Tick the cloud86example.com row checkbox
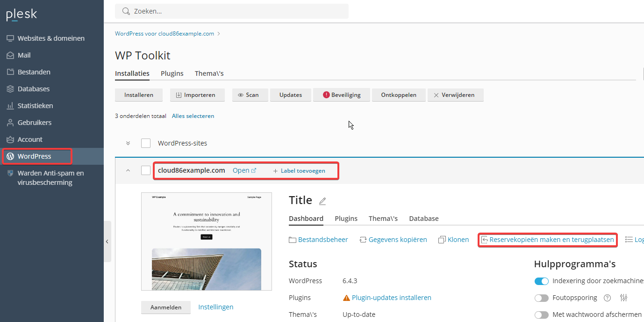The width and height of the screenshot is (644, 322). [x=146, y=170]
